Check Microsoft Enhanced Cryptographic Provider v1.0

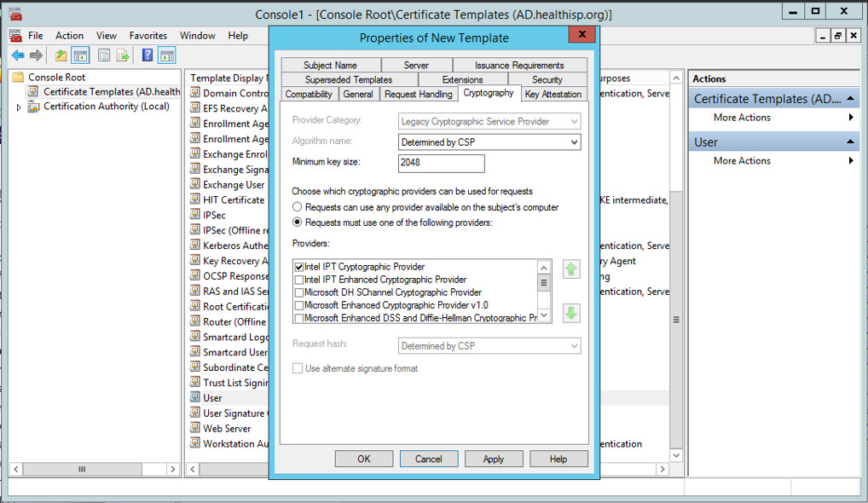[299, 305]
